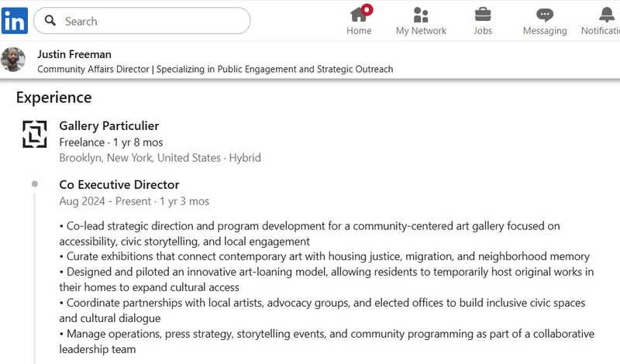Click the red notification badge on Home
620x364 pixels.
[x=367, y=9]
